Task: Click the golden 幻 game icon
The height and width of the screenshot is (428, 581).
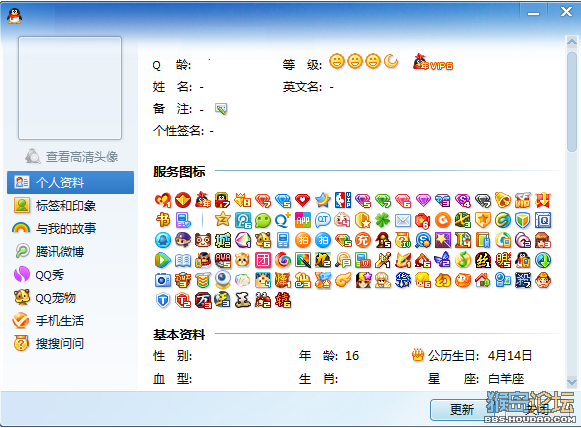Action: click(443, 280)
